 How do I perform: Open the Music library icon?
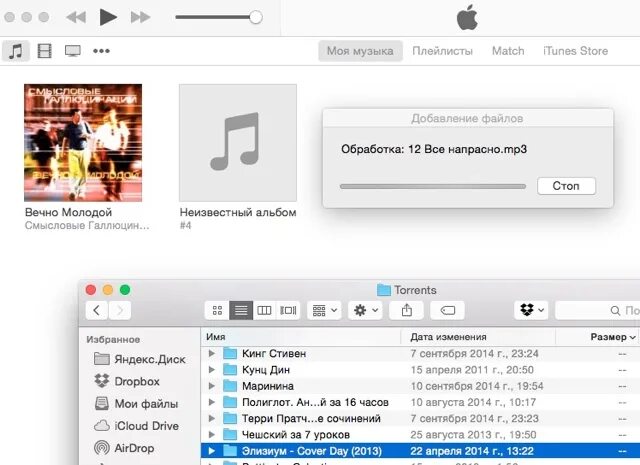(16, 51)
